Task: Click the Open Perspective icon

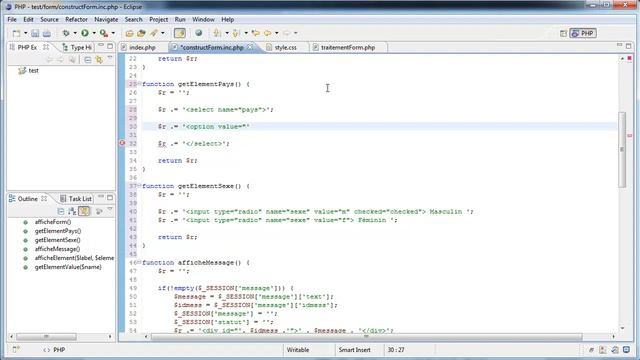Action: coord(563,33)
